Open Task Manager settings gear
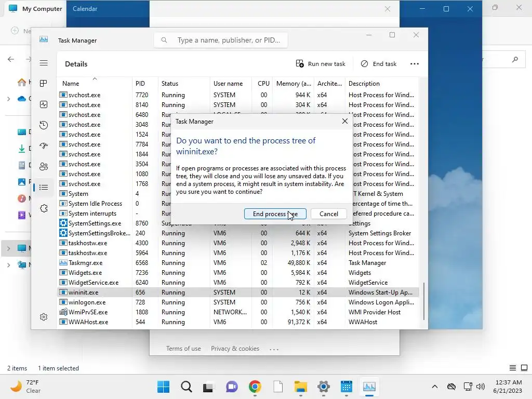Screen dimensions: 532x399 tap(44, 317)
